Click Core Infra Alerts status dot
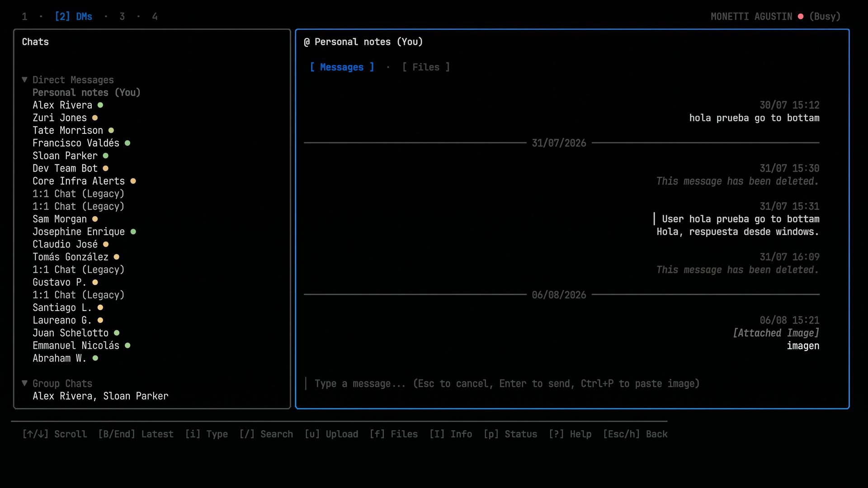 pyautogui.click(x=133, y=181)
